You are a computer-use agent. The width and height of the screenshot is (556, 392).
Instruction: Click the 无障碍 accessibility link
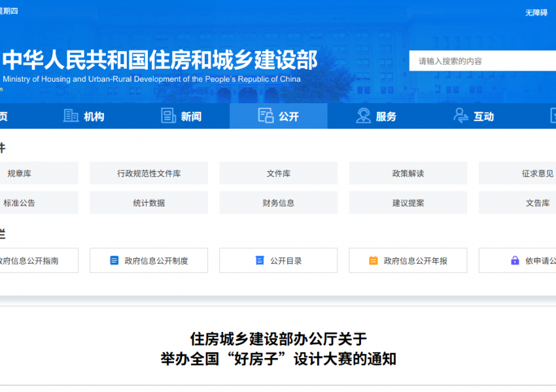pyautogui.click(x=536, y=13)
